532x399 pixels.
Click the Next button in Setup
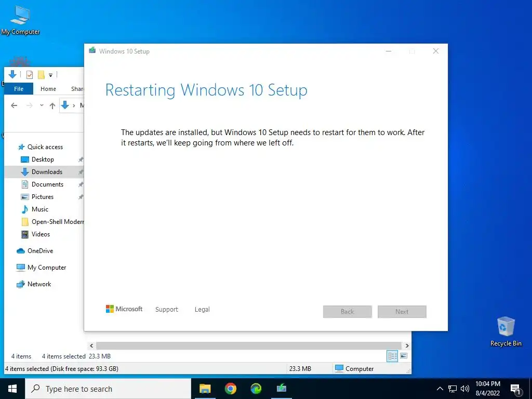[402, 312]
